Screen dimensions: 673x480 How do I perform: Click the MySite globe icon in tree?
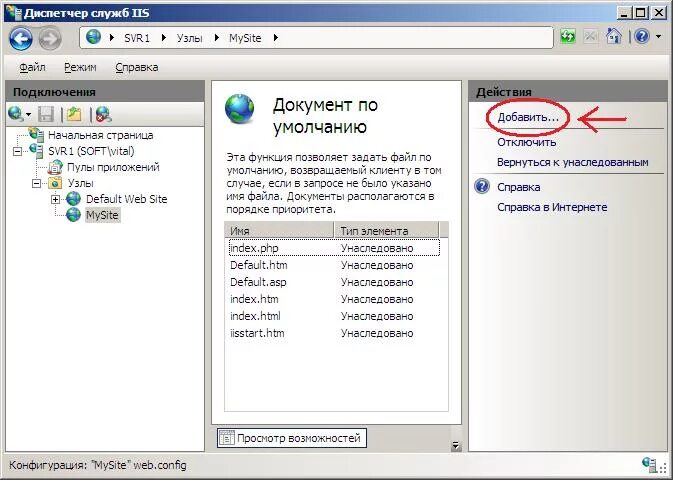73,215
